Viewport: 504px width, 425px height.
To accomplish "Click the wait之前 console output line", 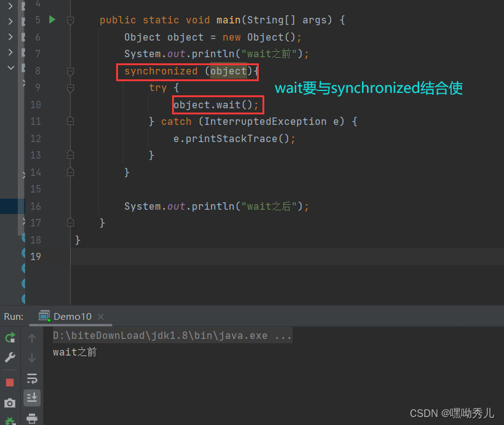I will 74,352.
